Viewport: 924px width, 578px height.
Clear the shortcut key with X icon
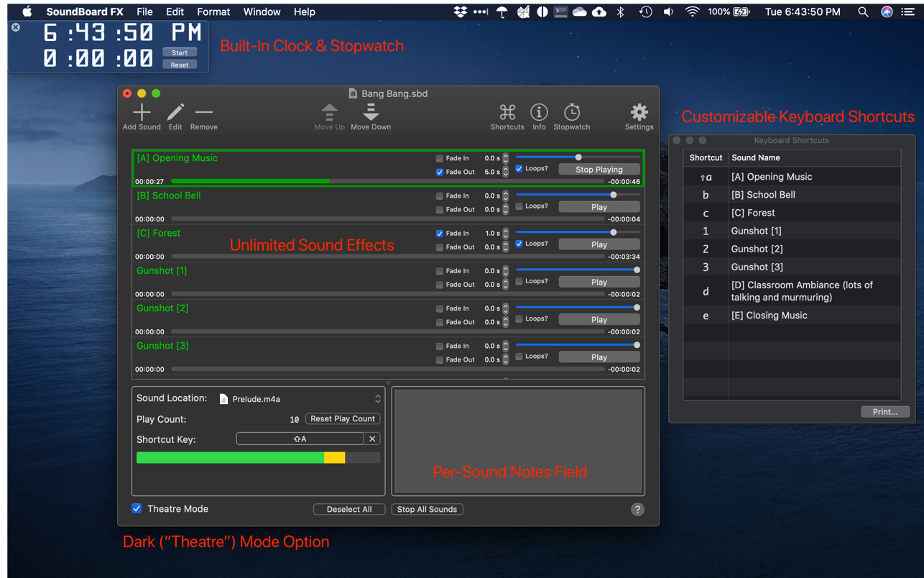click(x=372, y=439)
